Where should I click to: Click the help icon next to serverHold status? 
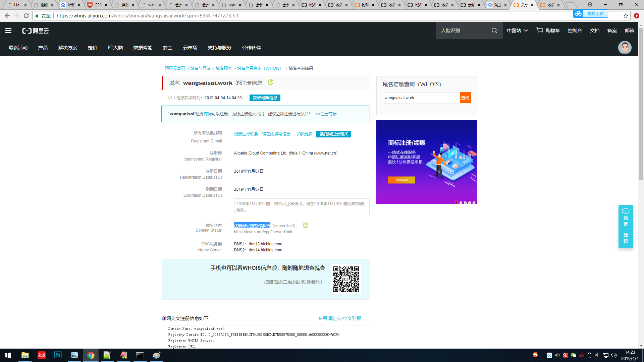point(306,225)
